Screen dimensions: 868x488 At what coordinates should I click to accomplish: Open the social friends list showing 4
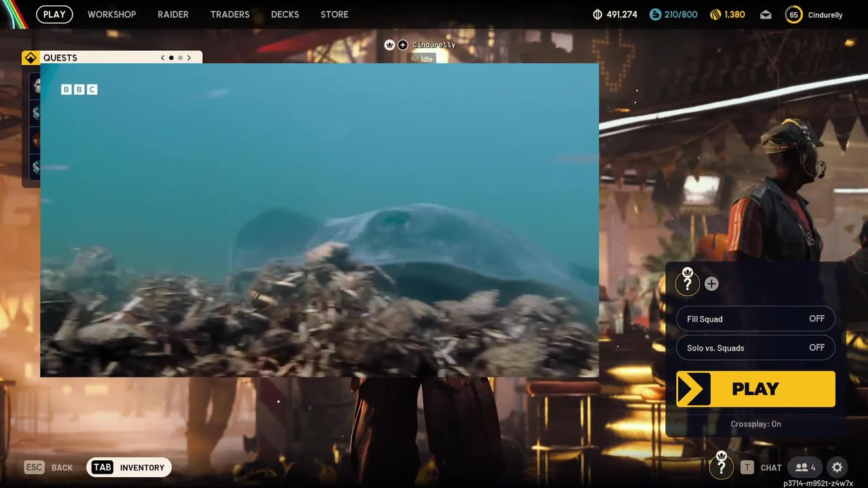pyautogui.click(x=805, y=467)
